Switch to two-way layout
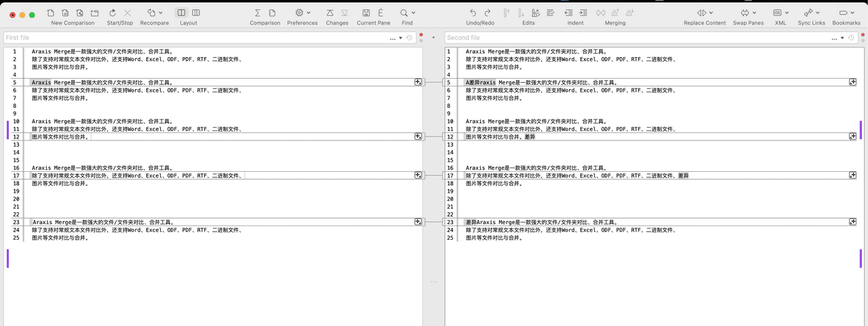 pyautogui.click(x=181, y=13)
